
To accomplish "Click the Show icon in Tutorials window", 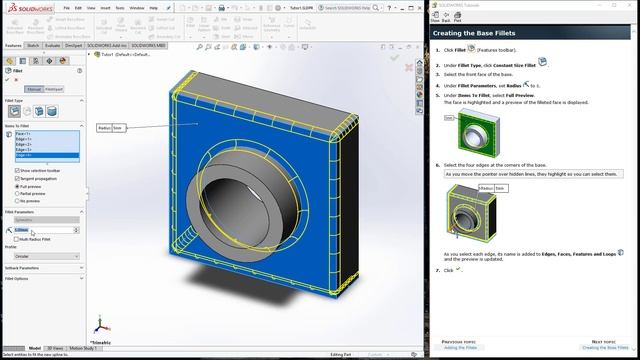I will click(435, 16).
